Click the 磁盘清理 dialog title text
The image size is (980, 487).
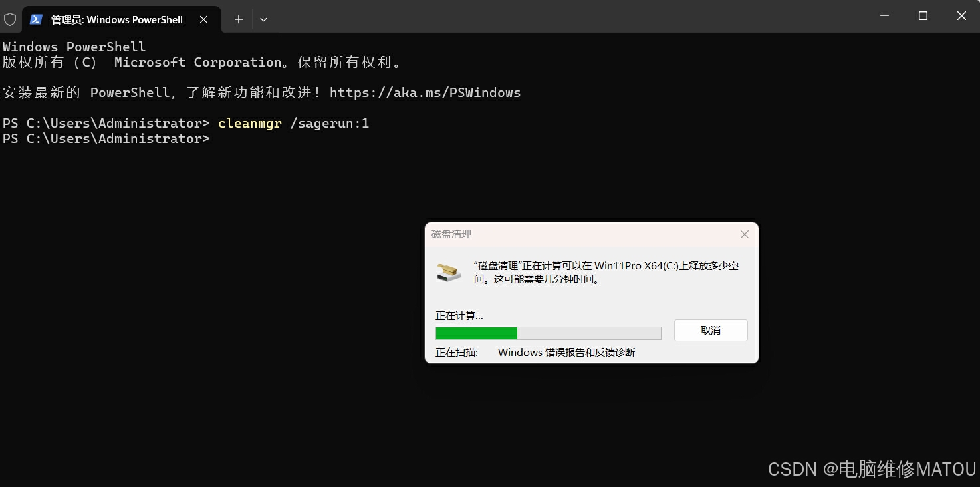point(451,234)
